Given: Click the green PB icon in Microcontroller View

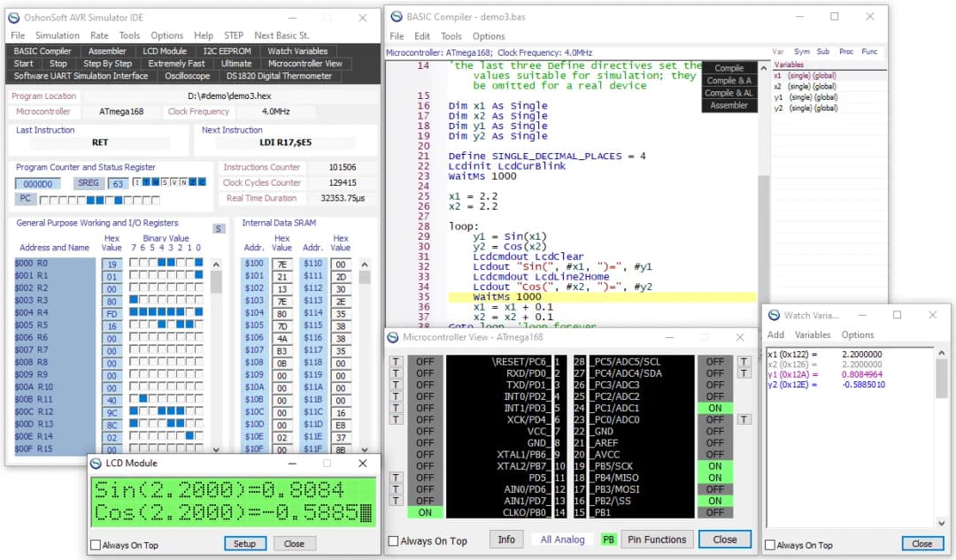Looking at the screenshot, I should tap(608, 539).
